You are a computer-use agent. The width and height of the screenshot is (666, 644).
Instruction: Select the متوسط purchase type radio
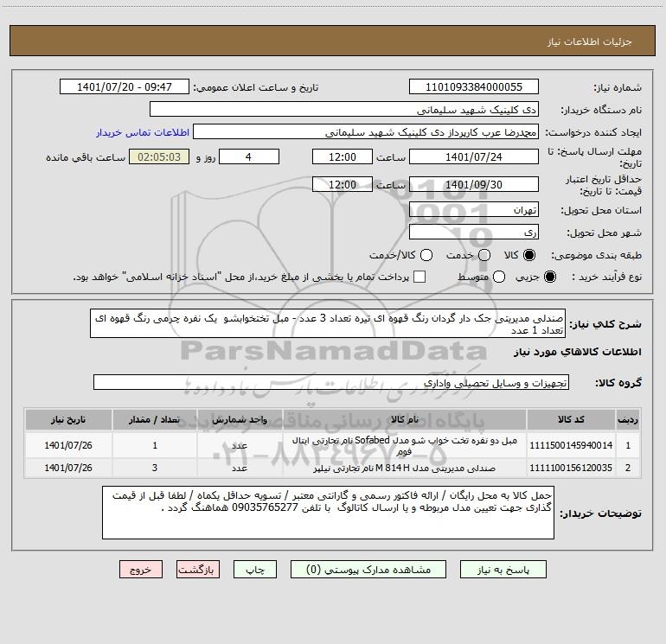(x=499, y=277)
